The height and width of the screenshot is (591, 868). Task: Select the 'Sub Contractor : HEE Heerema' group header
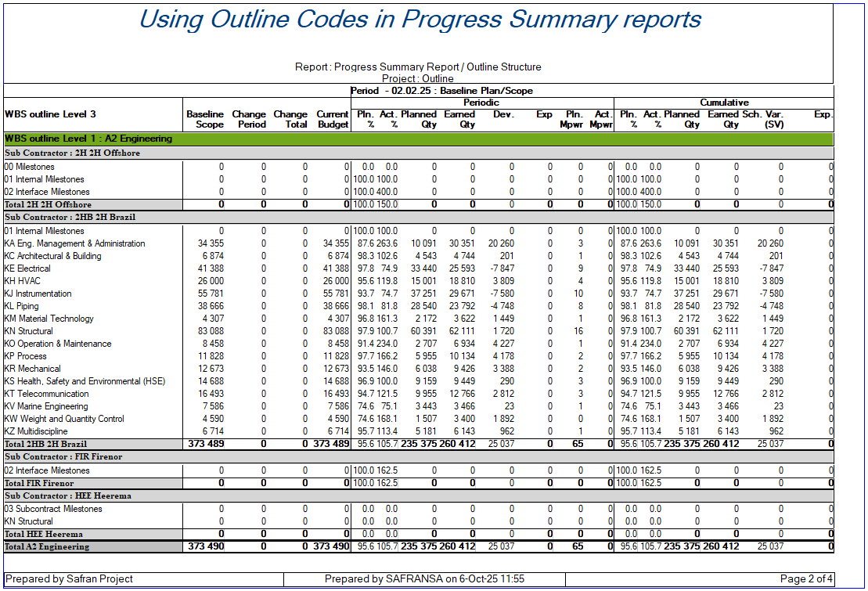click(x=68, y=496)
